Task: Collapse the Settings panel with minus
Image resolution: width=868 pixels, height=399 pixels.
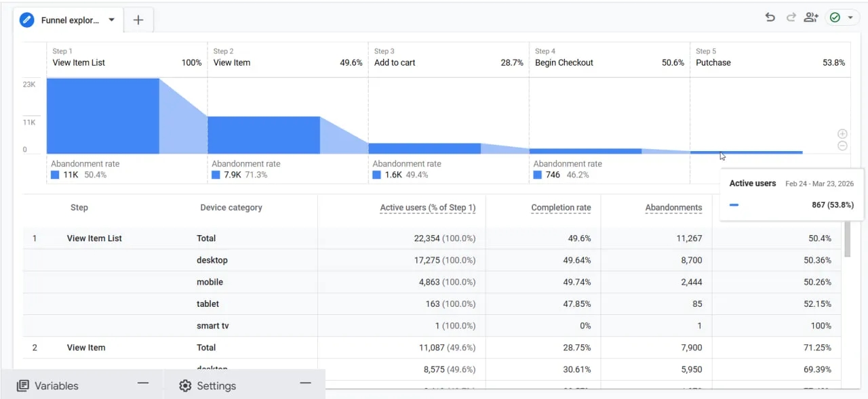Action: pyautogui.click(x=306, y=383)
